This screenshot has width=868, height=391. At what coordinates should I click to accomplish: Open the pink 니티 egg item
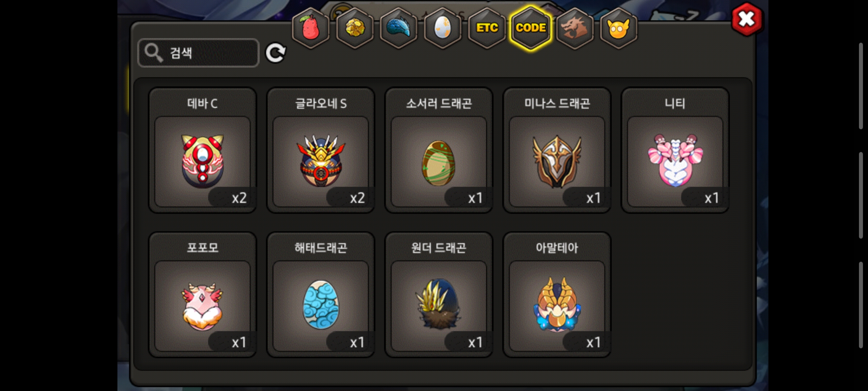click(675, 150)
